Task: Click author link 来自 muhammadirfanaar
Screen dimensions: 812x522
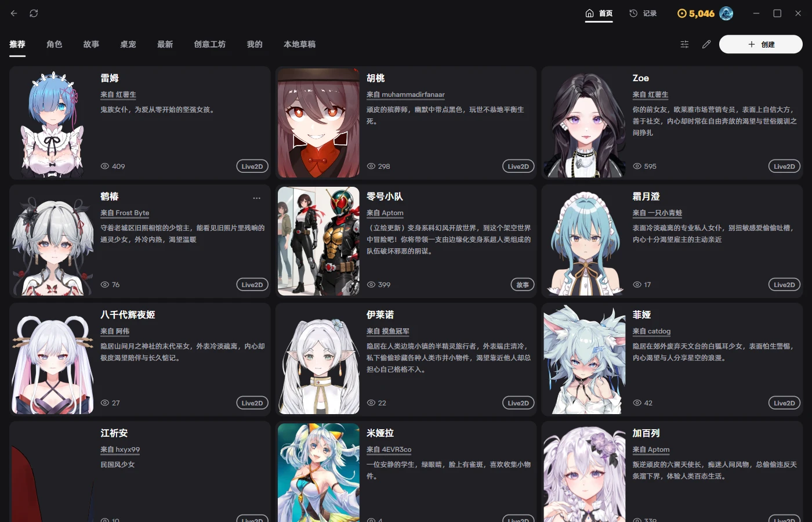Action: (405, 95)
